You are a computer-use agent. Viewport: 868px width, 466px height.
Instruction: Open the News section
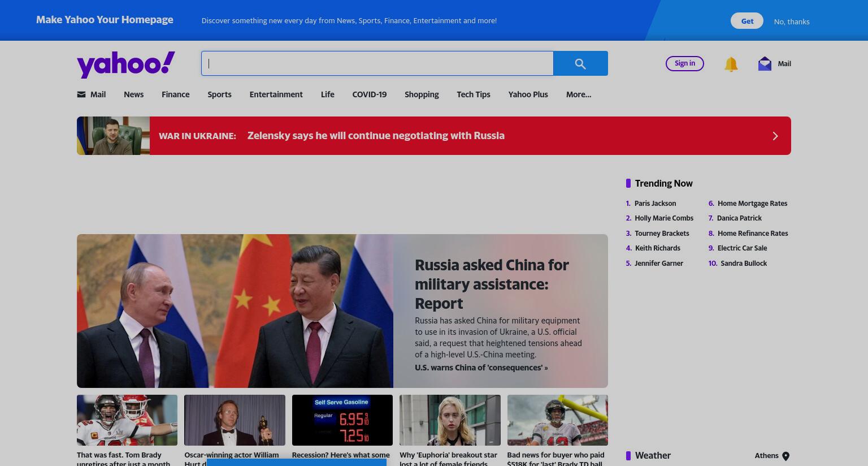click(x=133, y=94)
